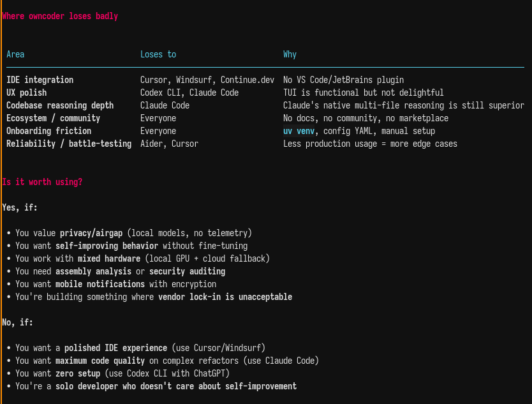Select 'Ecosystem / community' row label

coord(54,118)
